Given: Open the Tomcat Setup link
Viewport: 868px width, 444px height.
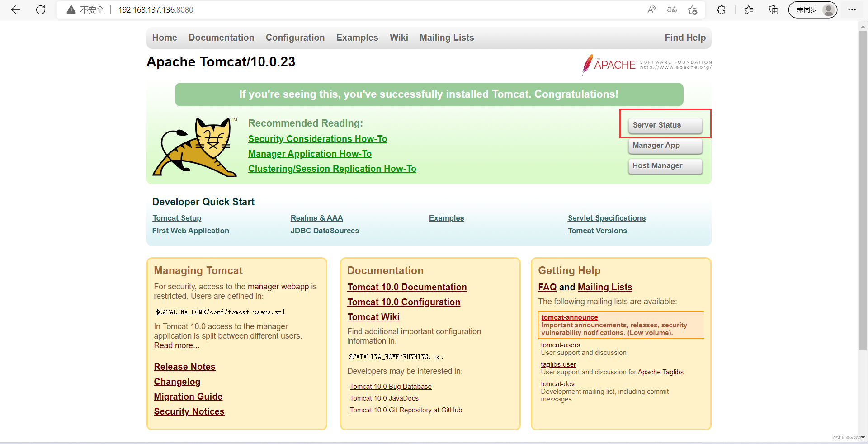Looking at the screenshot, I should pyautogui.click(x=177, y=218).
